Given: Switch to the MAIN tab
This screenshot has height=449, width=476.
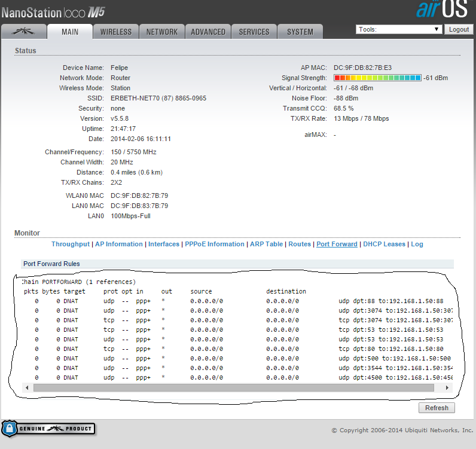Looking at the screenshot, I should click(70, 32).
